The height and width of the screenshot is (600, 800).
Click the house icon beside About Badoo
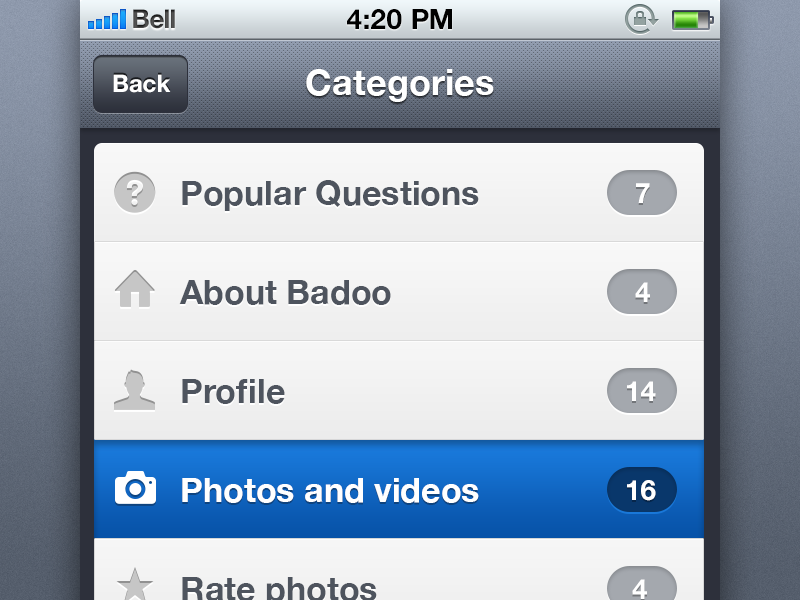135,291
